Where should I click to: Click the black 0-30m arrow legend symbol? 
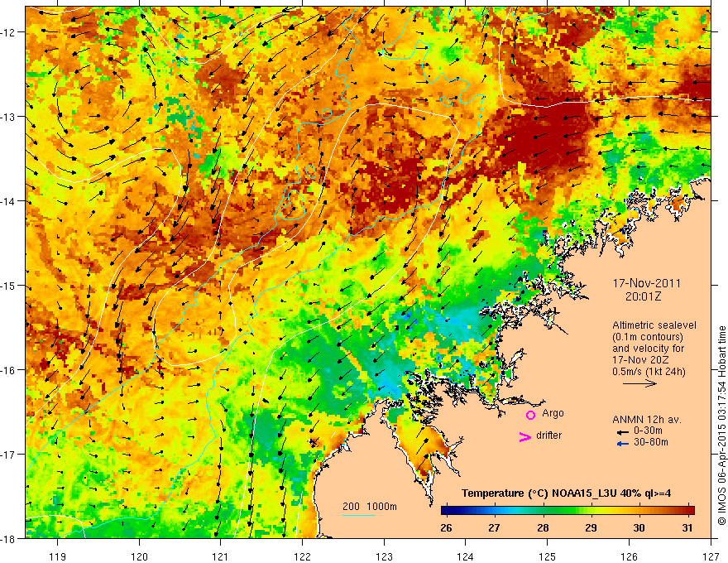(622, 432)
